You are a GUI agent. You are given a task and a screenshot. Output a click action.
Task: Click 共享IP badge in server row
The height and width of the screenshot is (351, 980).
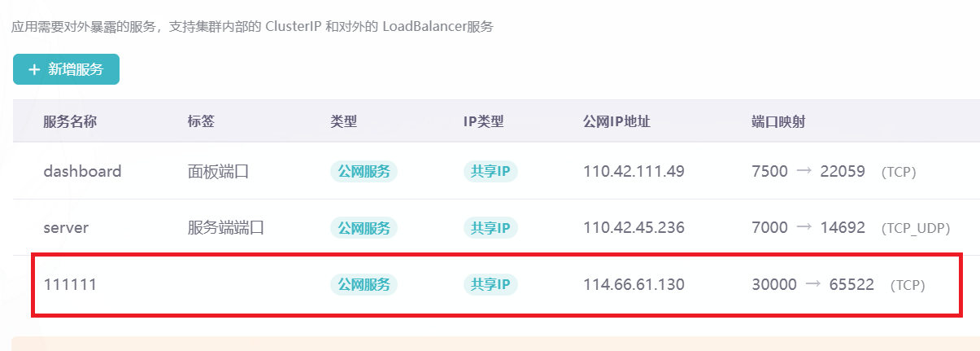pos(490,228)
